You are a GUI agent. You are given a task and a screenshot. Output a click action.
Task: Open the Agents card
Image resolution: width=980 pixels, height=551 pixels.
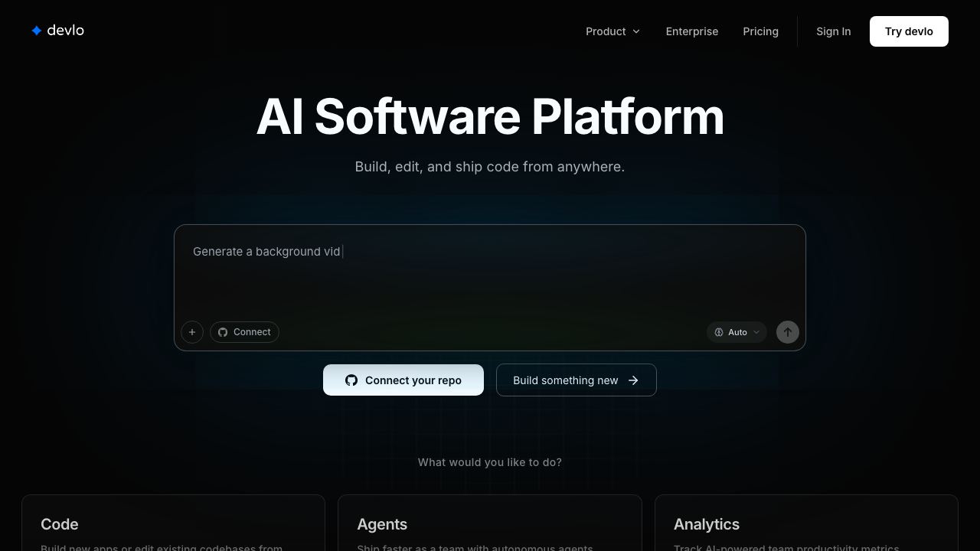click(x=490, y=523)
